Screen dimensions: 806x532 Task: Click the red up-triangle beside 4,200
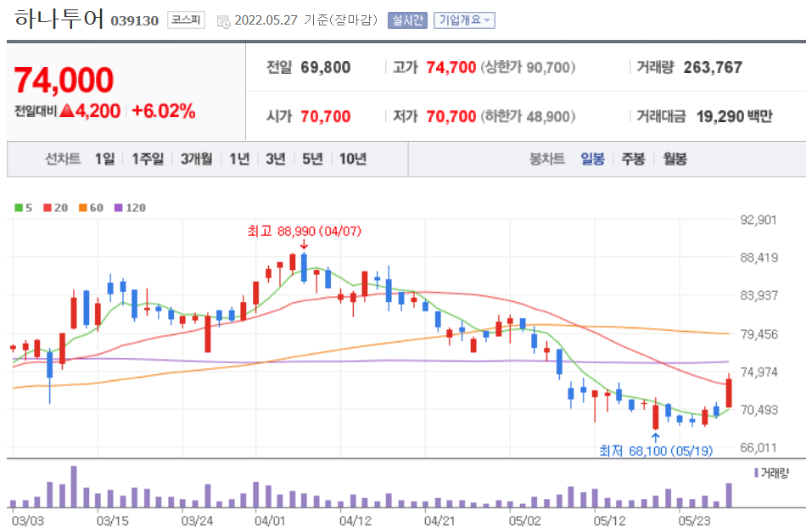[x=67, y=110]
